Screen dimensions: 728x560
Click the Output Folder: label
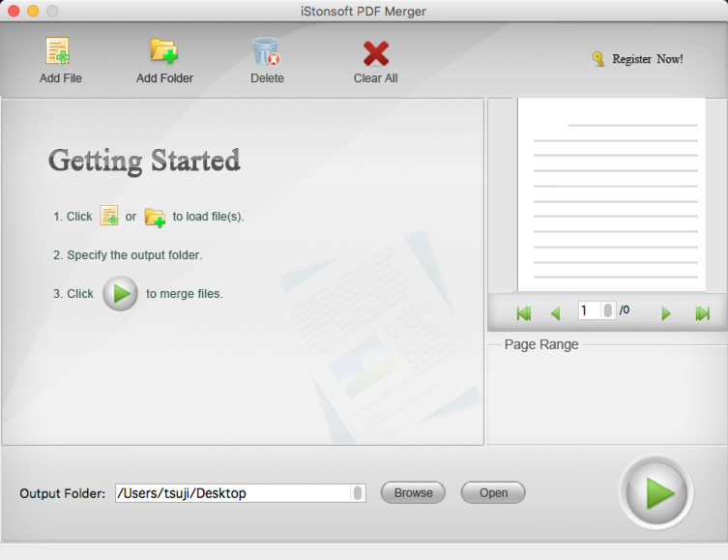62,493
